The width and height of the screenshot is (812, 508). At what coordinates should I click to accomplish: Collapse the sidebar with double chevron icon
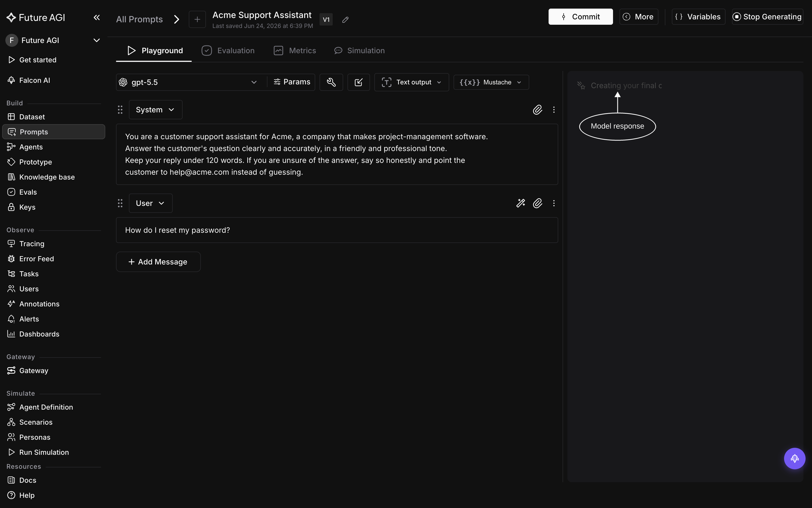point(97,17)
